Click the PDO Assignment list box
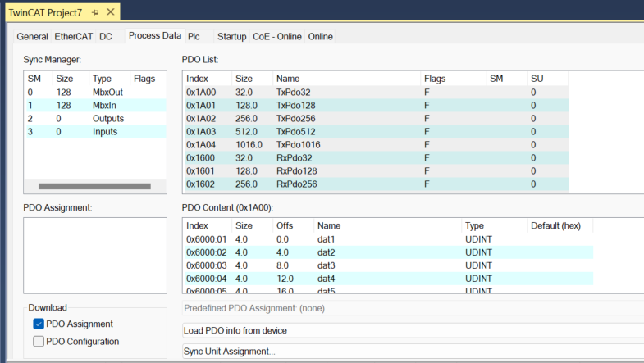The image size is (644, 363). click(95, 256)
